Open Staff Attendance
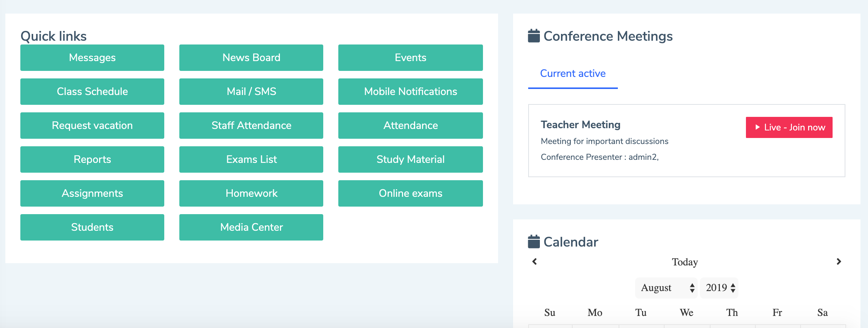The image size is (868, 328). [x=251, y=126]
